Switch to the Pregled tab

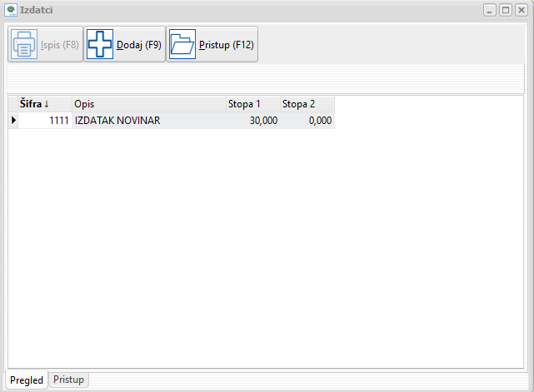click(27, 380)
